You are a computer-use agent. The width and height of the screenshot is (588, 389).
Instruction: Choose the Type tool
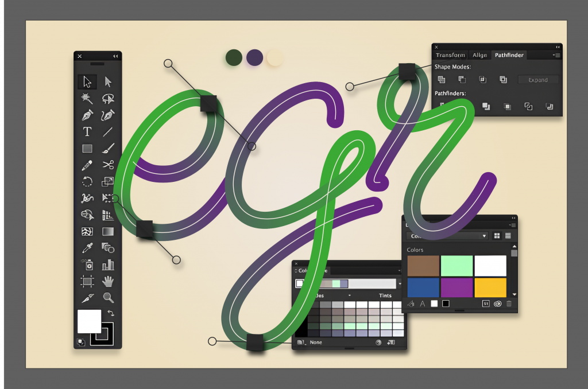pyautogui.click(x=87, y=131)
